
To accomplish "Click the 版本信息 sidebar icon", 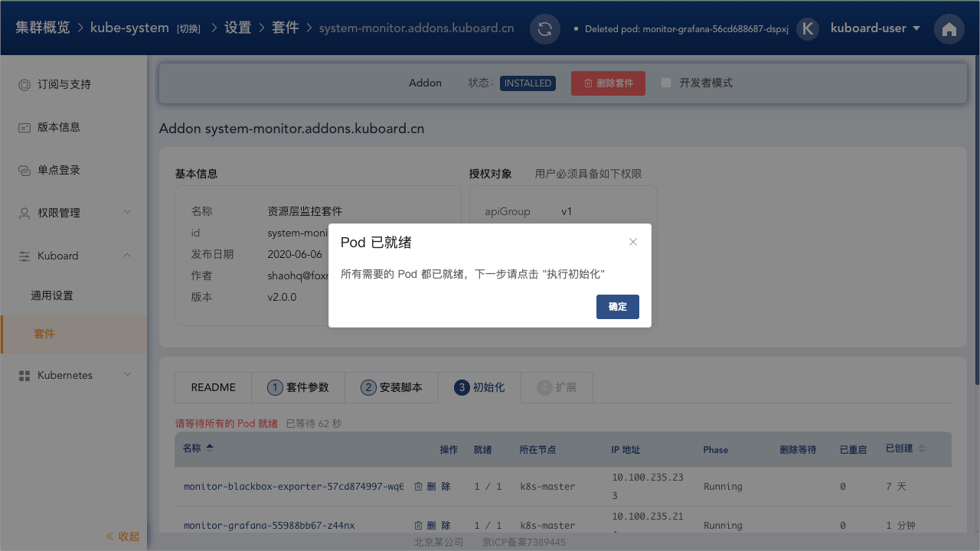I will point(24,128).
